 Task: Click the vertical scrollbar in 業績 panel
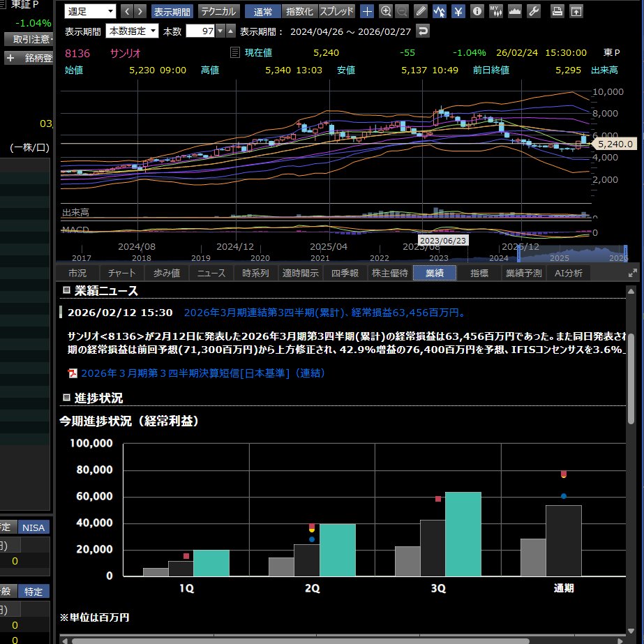(631, 378)
